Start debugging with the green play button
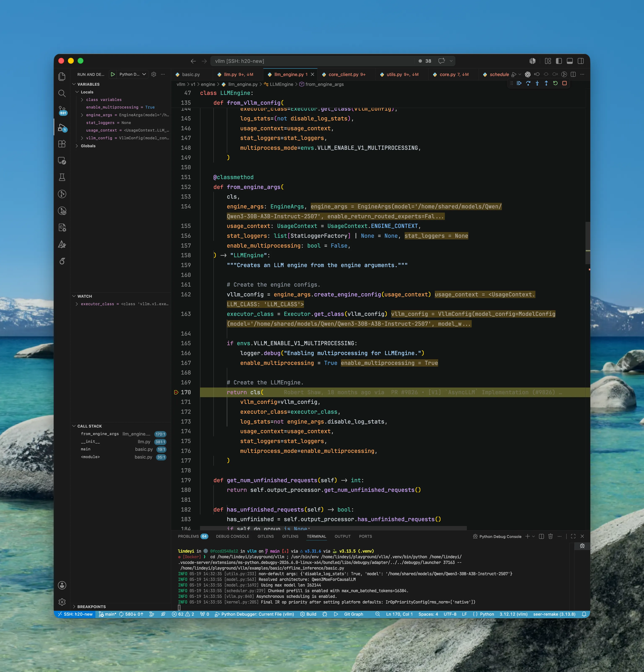The height and width of the screenshot is (672, 644). pyautogui.click(x=113, y=74)
